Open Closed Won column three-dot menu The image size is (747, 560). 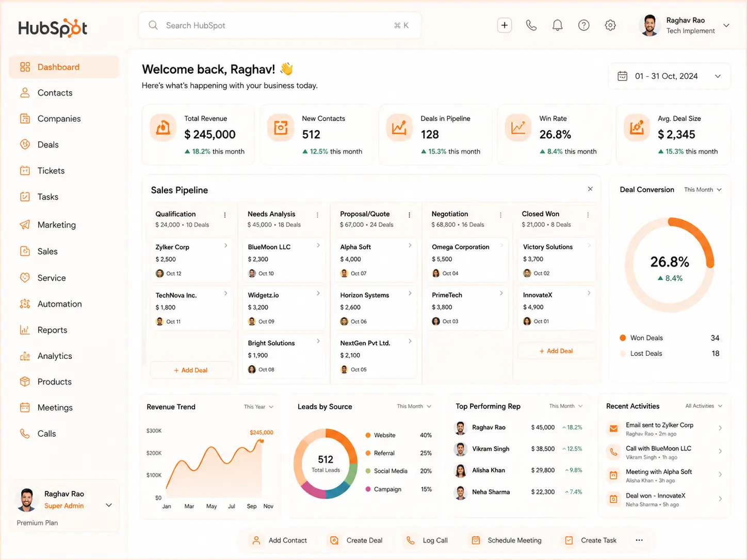coord(588,215)
